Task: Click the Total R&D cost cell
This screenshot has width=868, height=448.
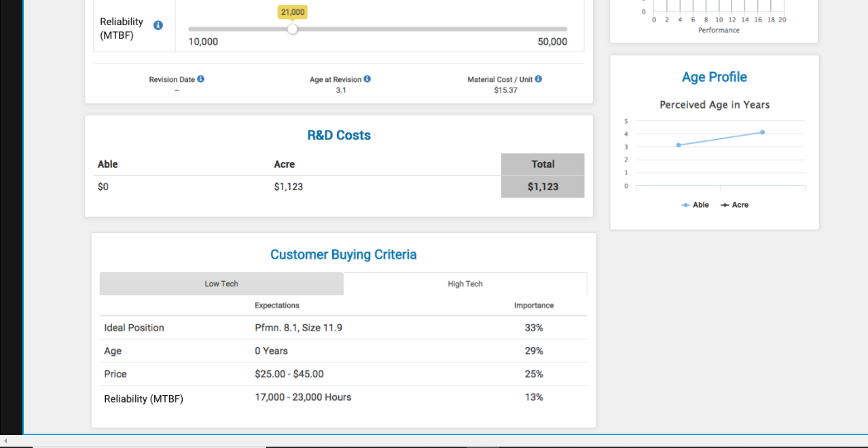Action: 543,187
